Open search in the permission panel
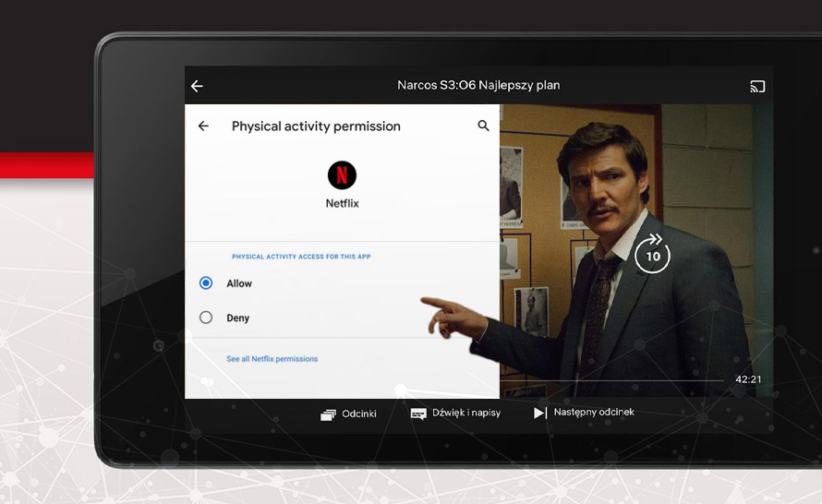Screen dimensions: 822x504 [483, 126]
